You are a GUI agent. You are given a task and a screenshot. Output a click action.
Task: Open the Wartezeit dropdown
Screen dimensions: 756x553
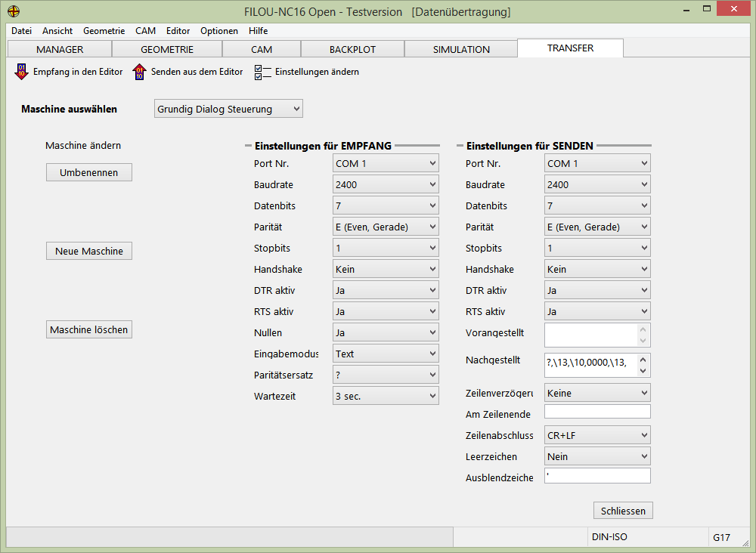pos(386,397)
